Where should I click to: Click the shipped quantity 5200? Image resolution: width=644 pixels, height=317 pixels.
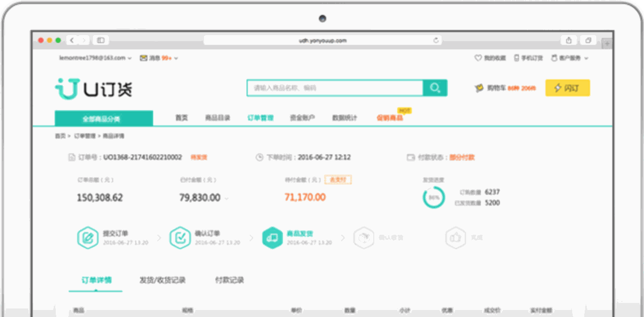pyautogui.click(x=492, y=203)
